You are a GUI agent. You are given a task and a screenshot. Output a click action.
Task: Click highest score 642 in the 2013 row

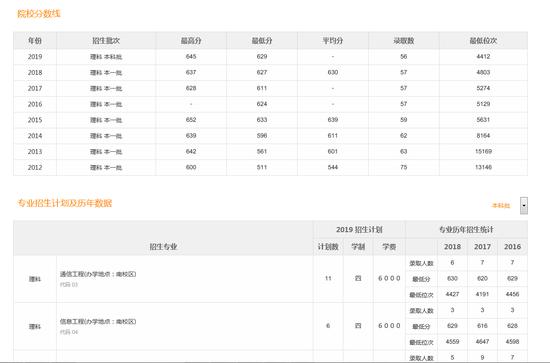(x=191, y=151)
